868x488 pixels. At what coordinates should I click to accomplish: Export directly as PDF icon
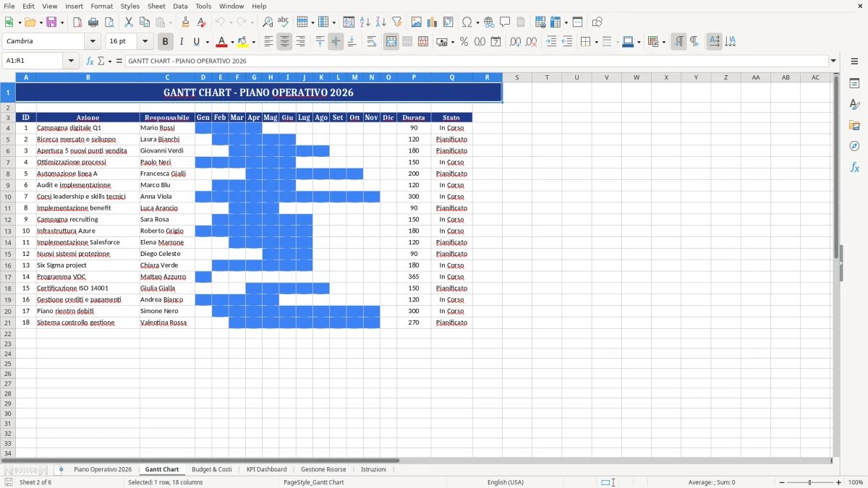pos(77,22)
